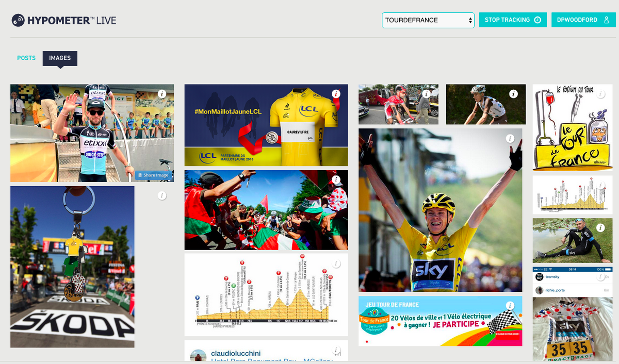Open the Pau to Cauterets stage profile image
This screenshot has width=619, height=364.
coord(266,295)
